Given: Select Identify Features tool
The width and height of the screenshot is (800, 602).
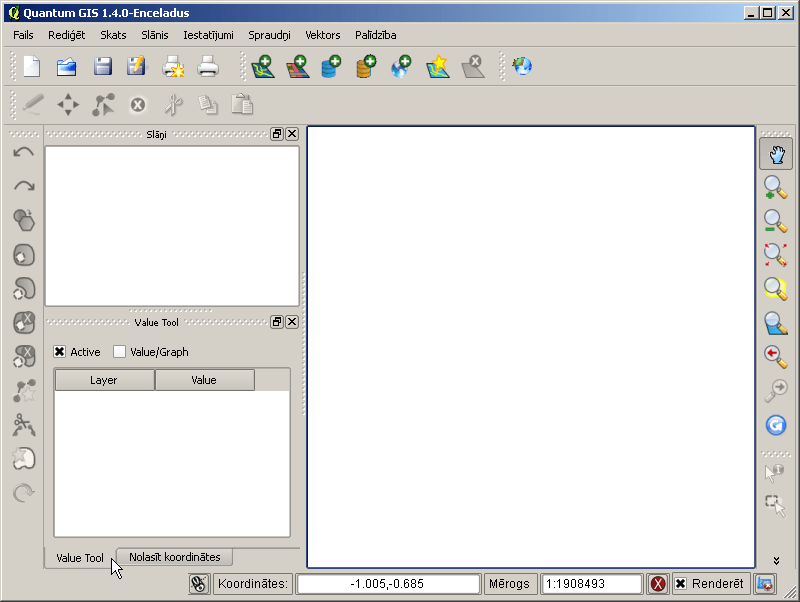Looking at the screenshot, I should coord(774,473).
